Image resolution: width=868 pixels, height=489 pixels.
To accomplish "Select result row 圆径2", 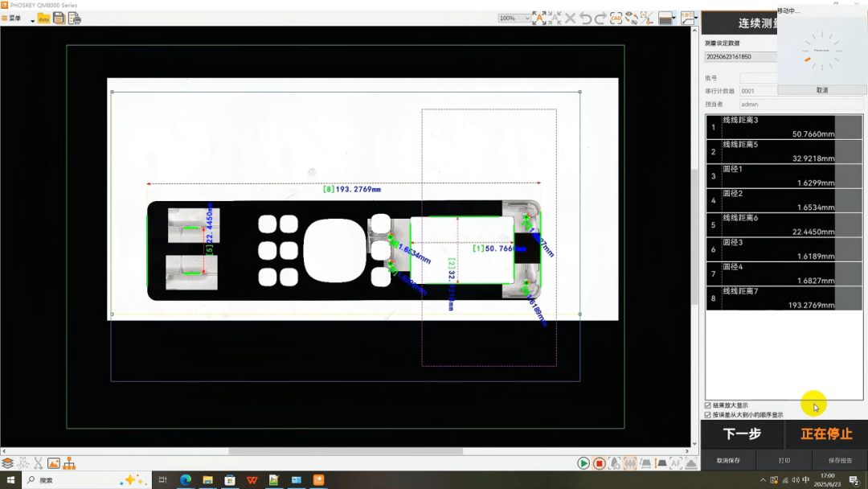I will click(x=784, y=200).
